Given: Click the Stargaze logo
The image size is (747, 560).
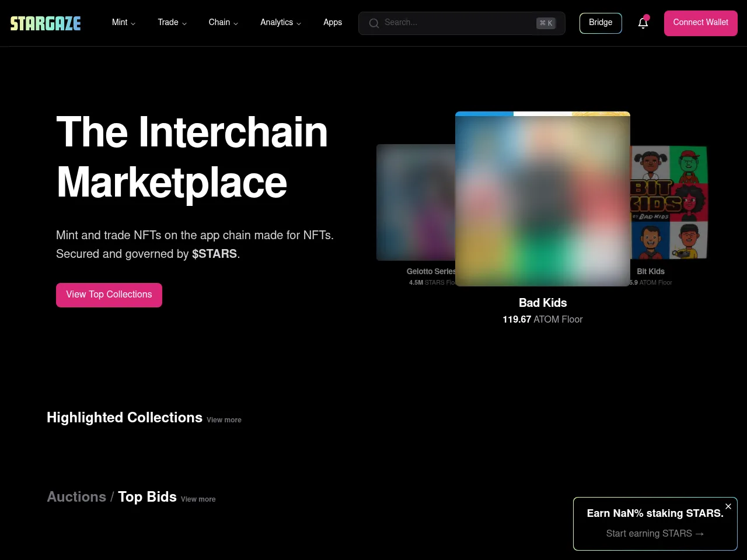Looking at the screenshot, I should tap(46, 23).
